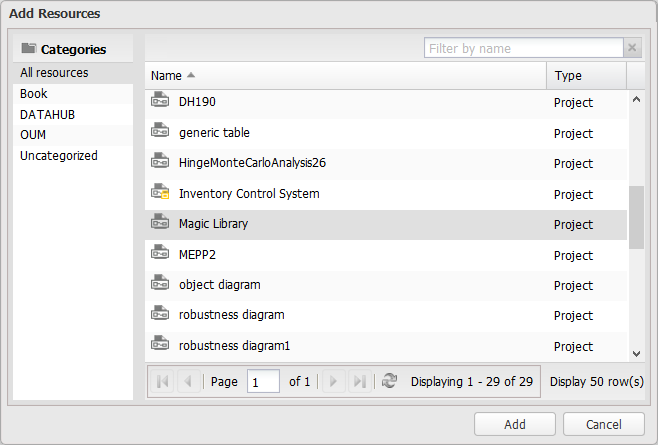Go to the previous page
658x445 pixels.
coord(187,381)
